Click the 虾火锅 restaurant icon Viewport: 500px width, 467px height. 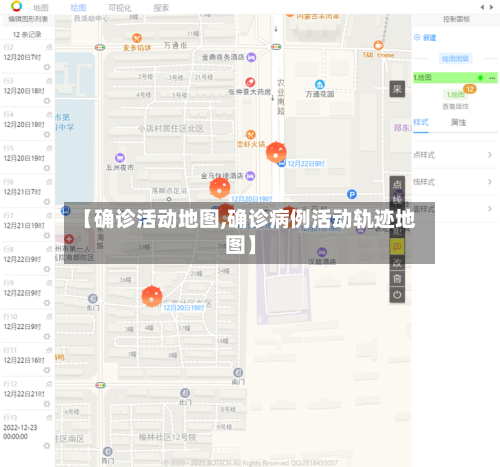(251, 135)
